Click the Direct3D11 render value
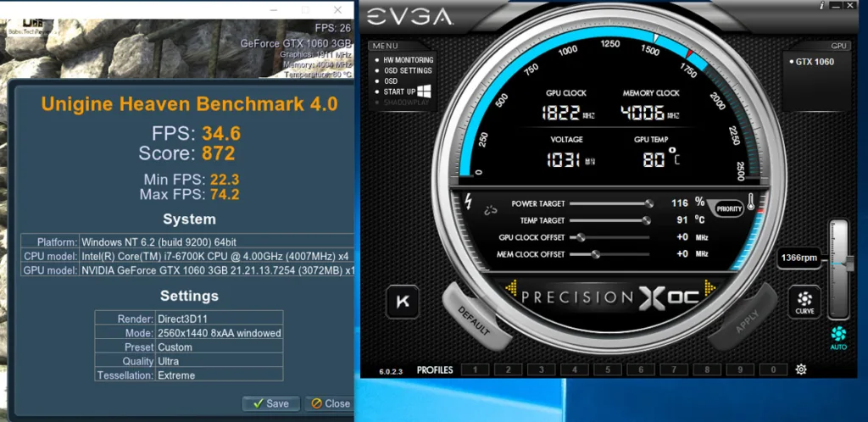 pos(183,319)
